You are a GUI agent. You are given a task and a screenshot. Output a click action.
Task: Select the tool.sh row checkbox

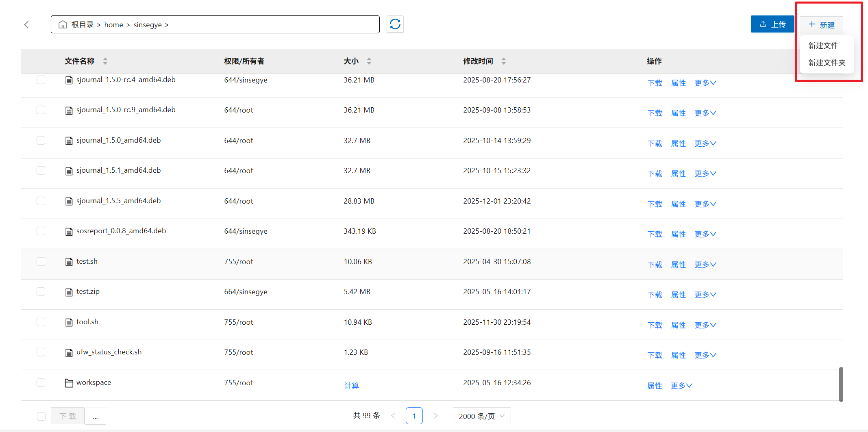41,322
